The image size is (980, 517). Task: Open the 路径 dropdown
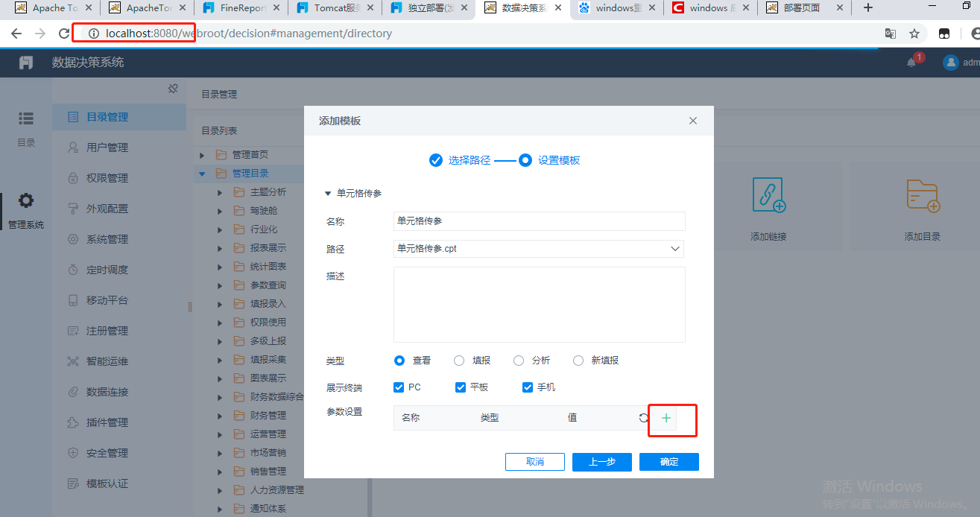pyautogui.click(x=674, y=249)
